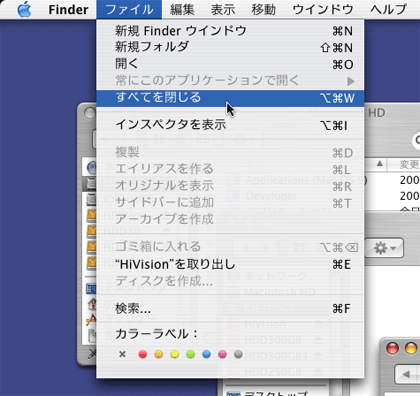Open the Apple menu
The image size is (420, 396).
(x=24, y=9)
